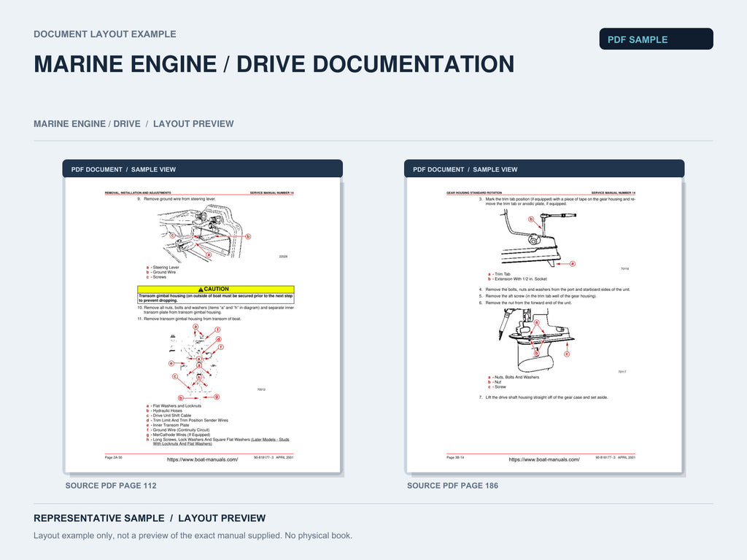
Task: Click step 5 'Remove the aft screw' text
Action: tap(538, 296)
